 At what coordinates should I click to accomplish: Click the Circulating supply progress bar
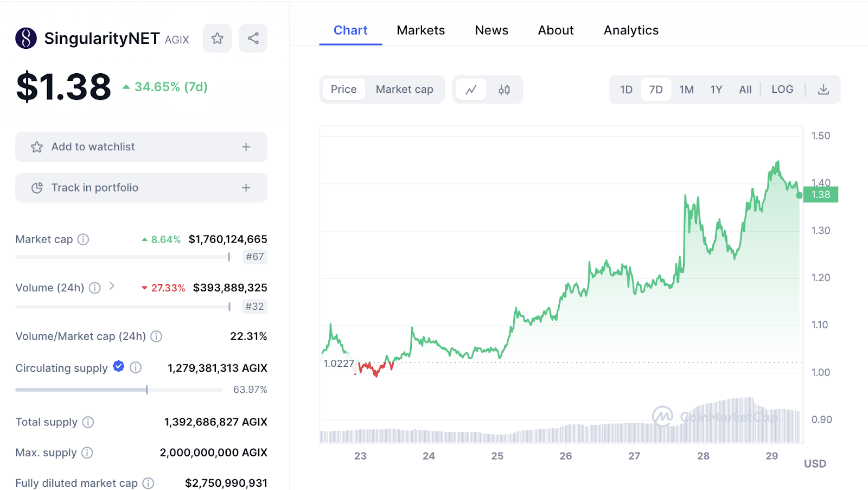click(118, 390)
